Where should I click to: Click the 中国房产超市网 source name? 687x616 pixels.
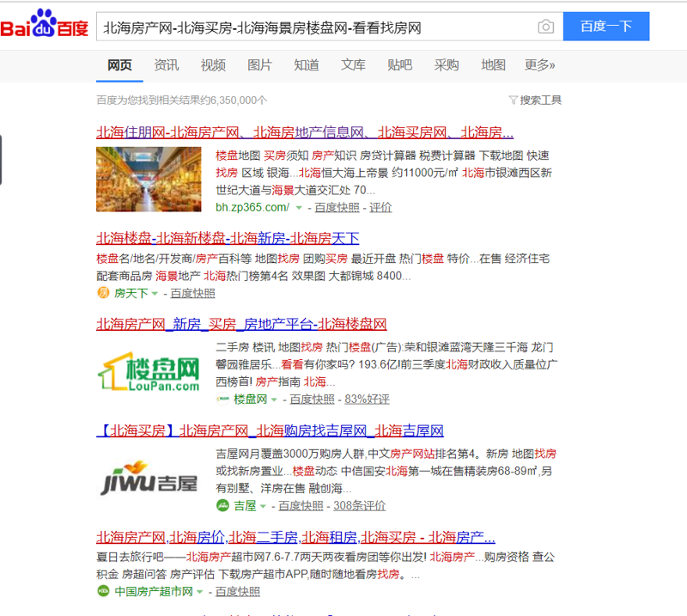click(154, 591)
